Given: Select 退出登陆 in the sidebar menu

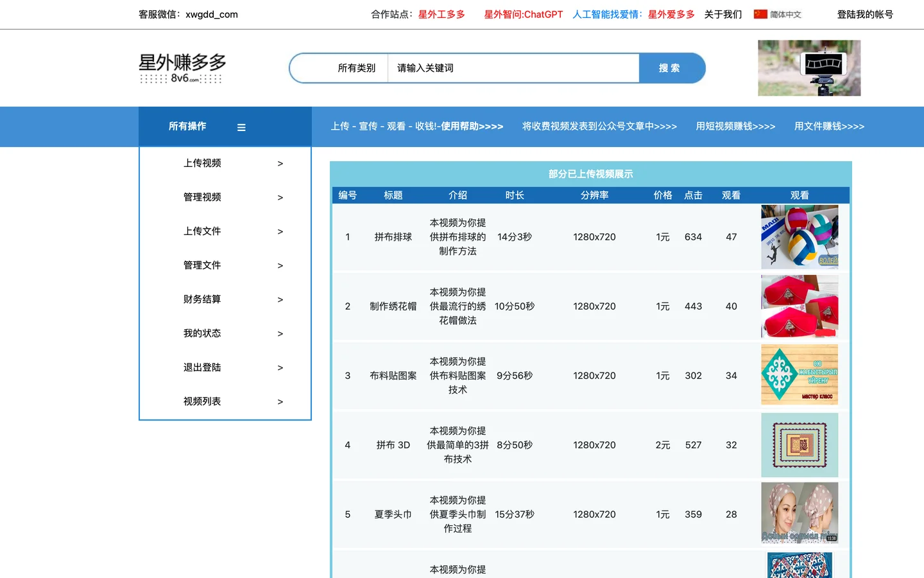Looking at the screenshot, I should [x=202, y=367].
